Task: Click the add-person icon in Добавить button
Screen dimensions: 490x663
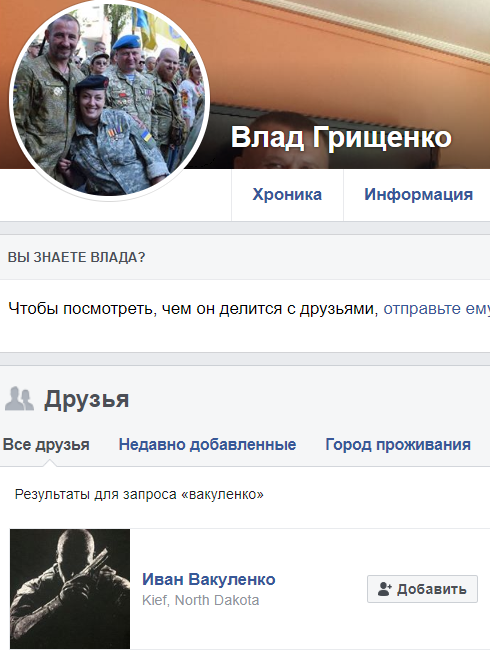Action: 384,589
